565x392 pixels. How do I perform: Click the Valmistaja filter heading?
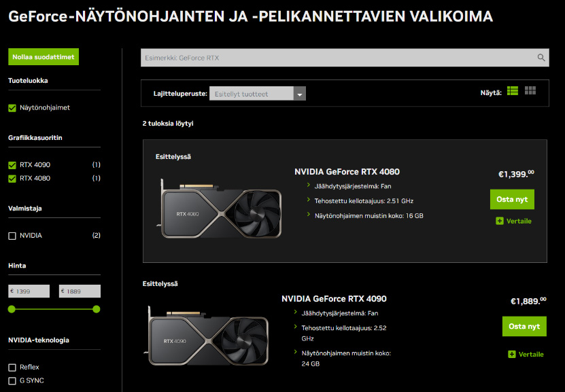[x=25, y=209]
